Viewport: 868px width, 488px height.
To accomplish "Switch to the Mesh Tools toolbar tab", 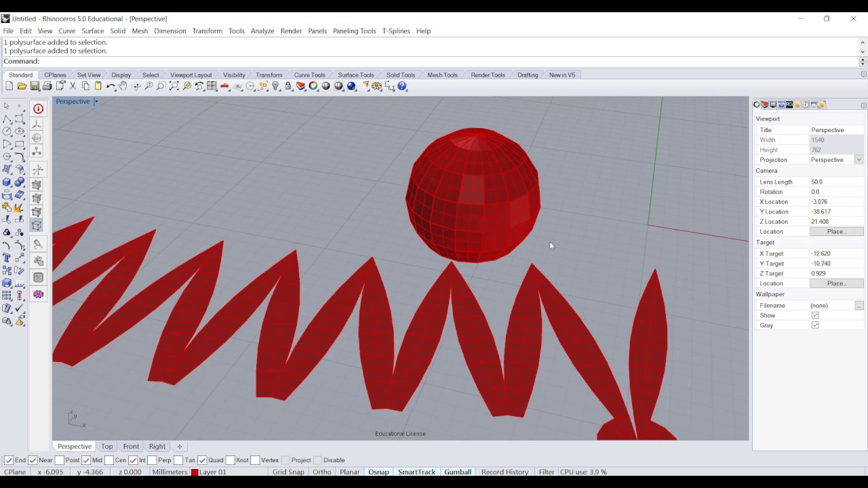I will click(442, 75).
